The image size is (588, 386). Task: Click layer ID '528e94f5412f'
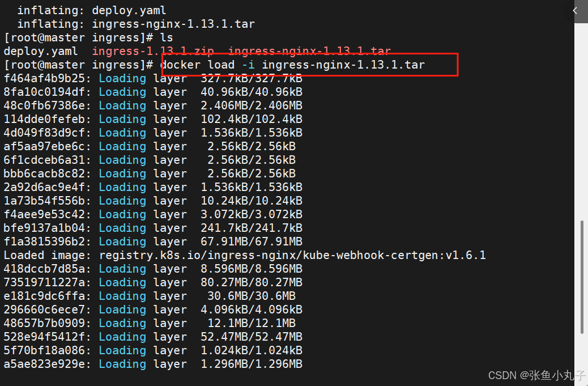pos(44,337)
